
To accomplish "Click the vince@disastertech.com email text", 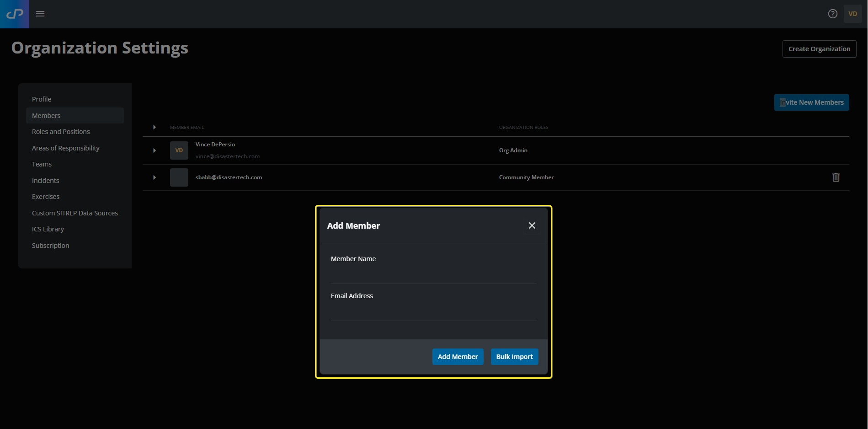I will [228, 156].
